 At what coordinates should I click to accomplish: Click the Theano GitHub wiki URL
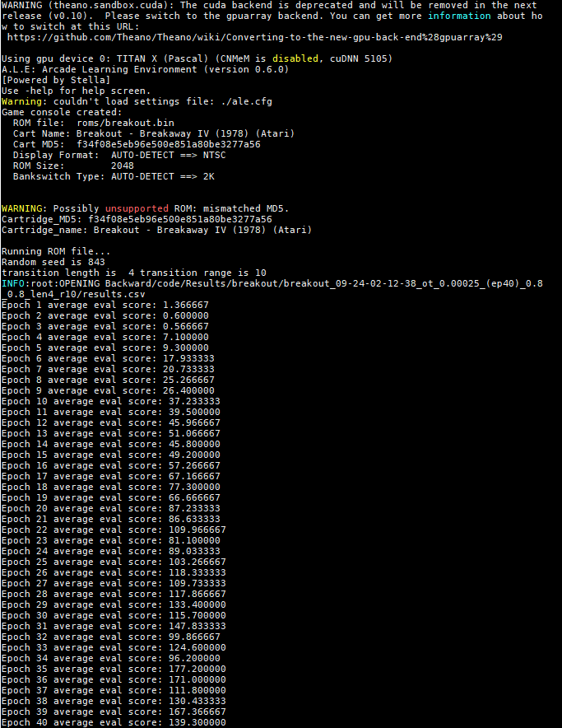pyautogui.click(x=255, y=37)
